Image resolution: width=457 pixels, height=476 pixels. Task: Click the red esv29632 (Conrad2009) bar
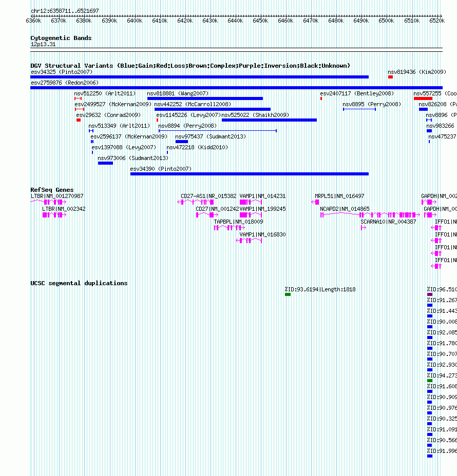point(79,120)
